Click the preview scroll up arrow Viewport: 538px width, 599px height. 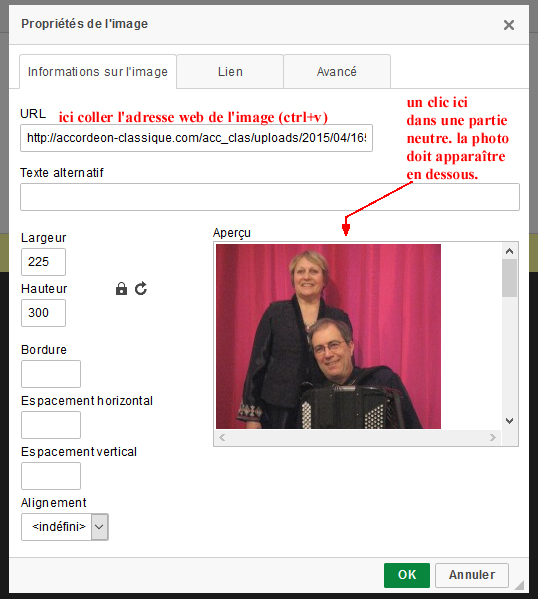tap(509, 251)
